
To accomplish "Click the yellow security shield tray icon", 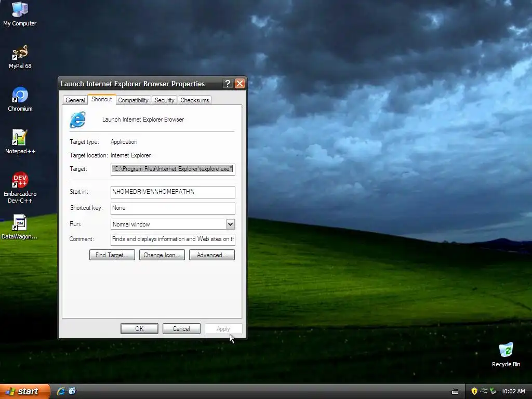I will [x=474, y=391].
